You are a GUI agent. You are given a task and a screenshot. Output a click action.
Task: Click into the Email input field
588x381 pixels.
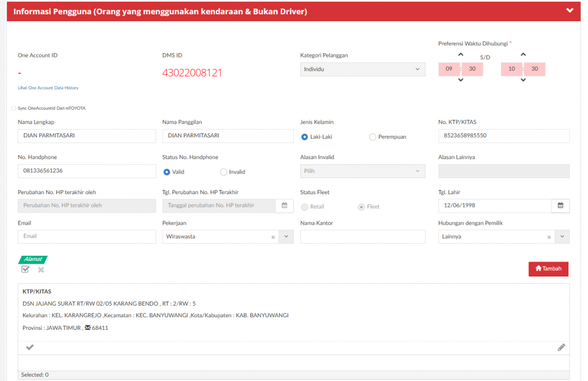click(87, 236)
